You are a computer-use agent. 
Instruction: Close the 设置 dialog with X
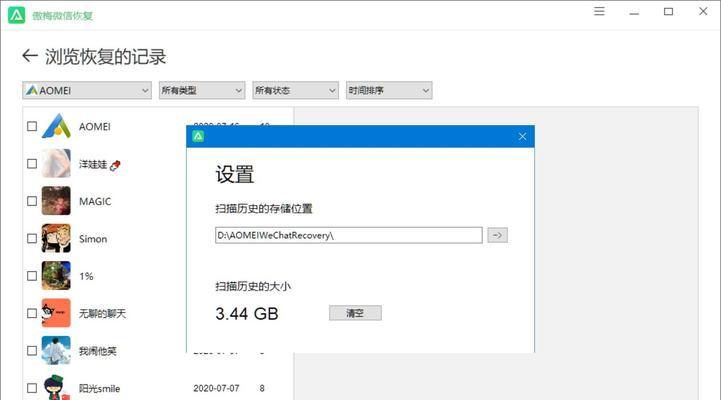[x=522, y=137]
